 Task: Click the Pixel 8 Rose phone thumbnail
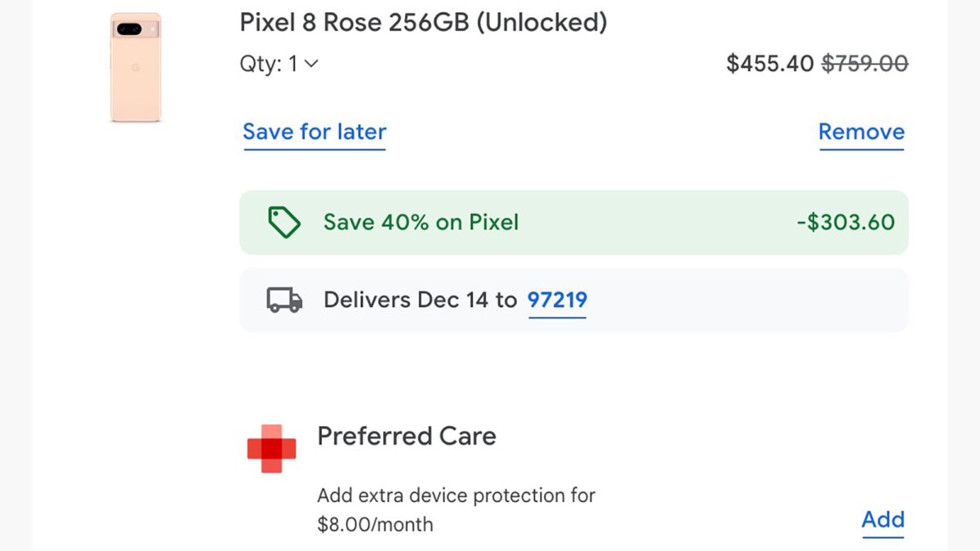(x=136, y=69)
